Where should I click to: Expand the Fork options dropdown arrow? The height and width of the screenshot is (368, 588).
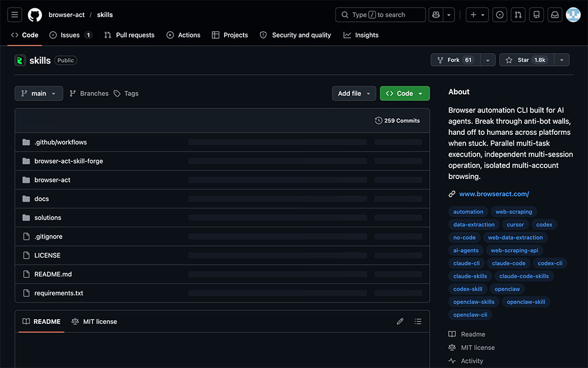click(x=487, y=60)
